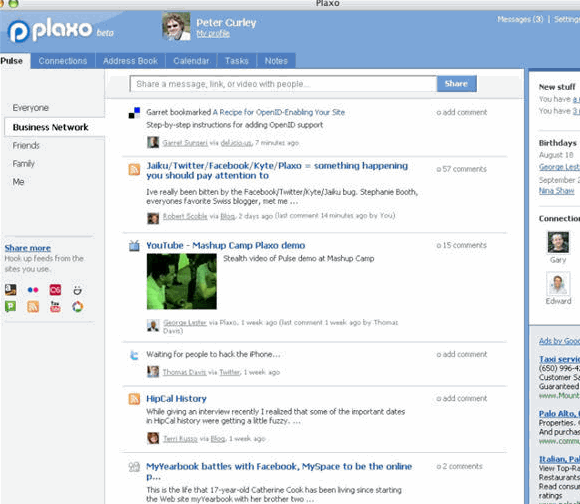This screenshot has height=504, width=580.
Task: Open Terri Russo's small avatar
Action: 153,438
